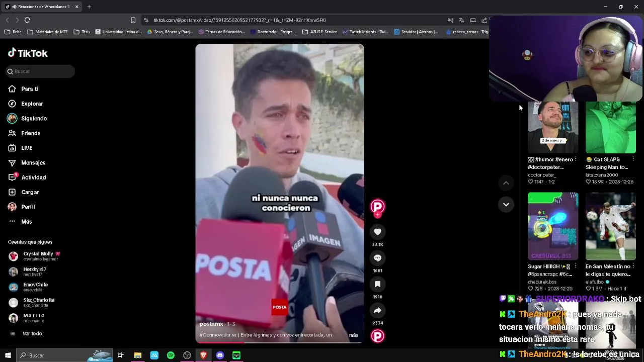Open ASUS E-Service bookmark folder

coord(320,32)
